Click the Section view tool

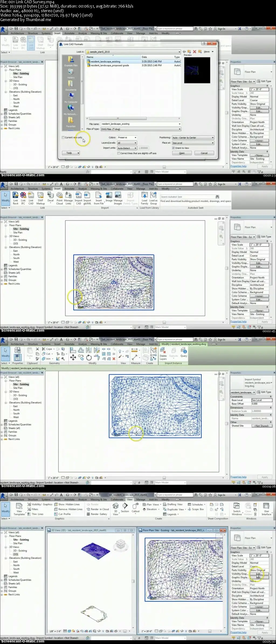[125, 507]
